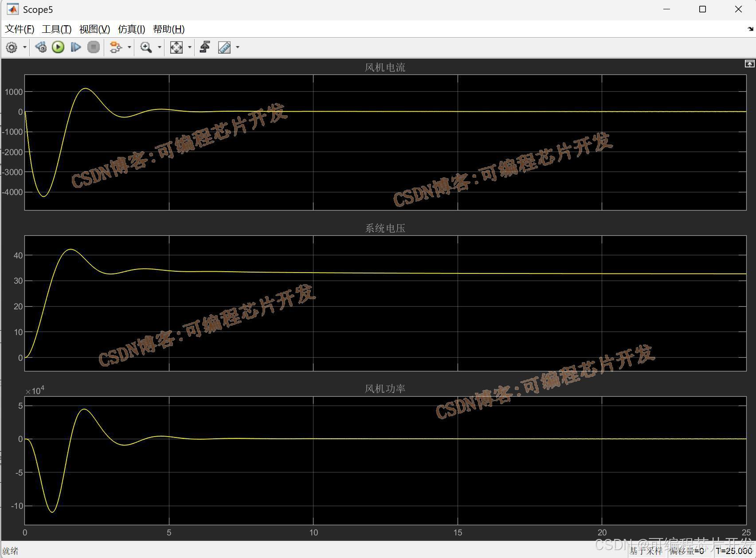Click the dock scope arrow in menu bar
Screen dimensions: 756x558
[750, 29]
